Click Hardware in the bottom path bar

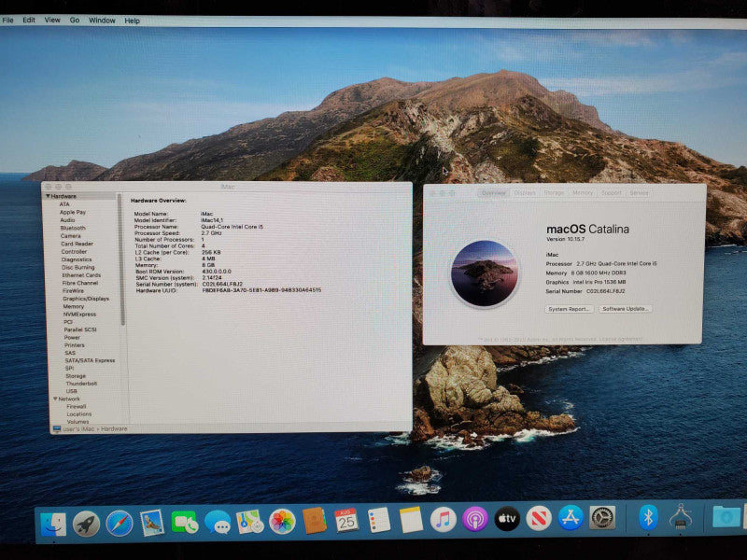click(114, 429)
